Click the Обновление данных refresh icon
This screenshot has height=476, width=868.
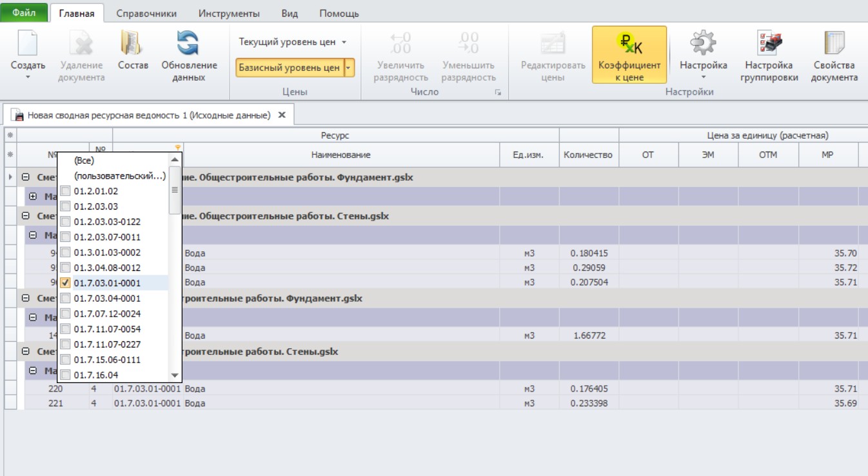point(188,44)
